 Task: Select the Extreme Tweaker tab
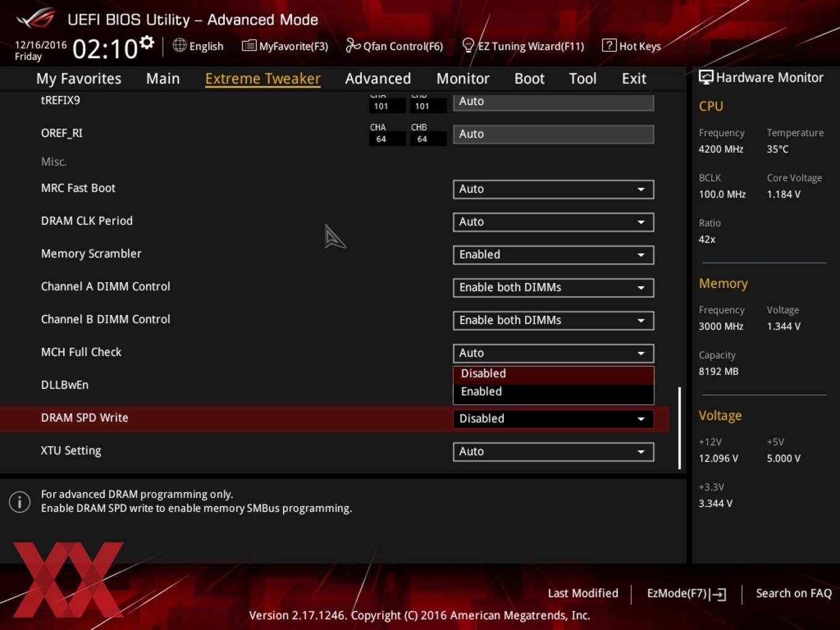pyautogui.click(x=262, y=78)
